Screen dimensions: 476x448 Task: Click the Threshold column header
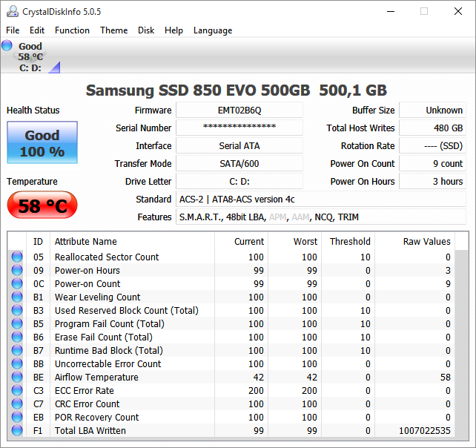348,242
